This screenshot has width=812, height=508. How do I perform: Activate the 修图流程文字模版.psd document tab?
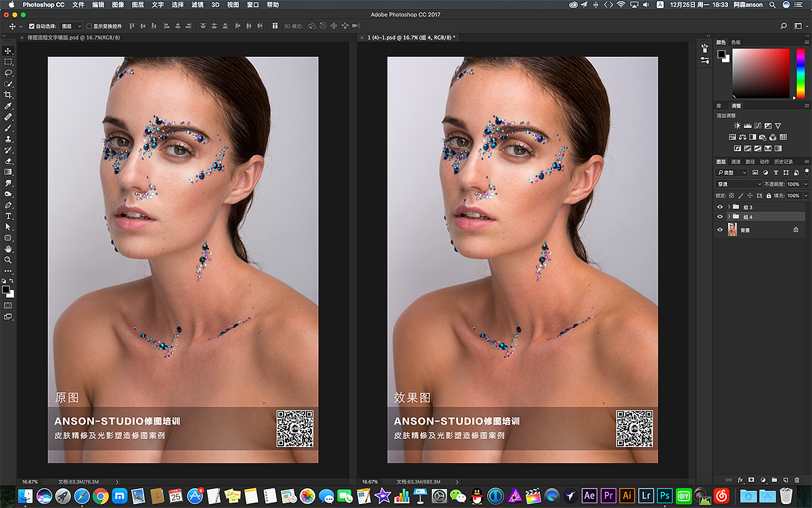click(74, 37)
